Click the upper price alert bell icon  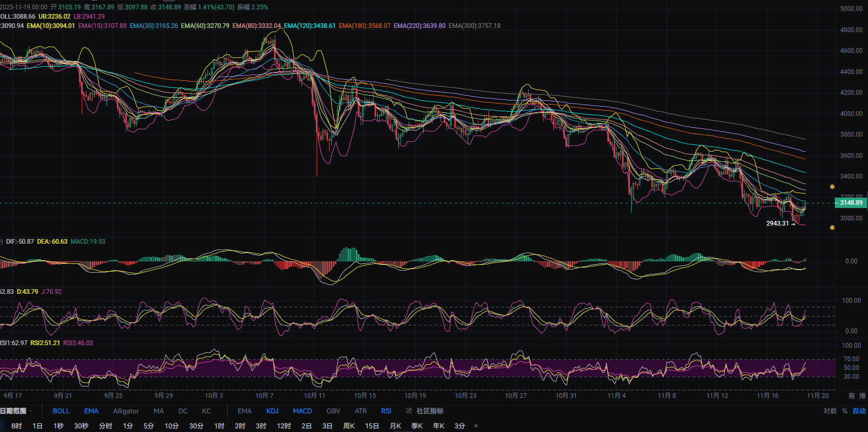(832, 187)
